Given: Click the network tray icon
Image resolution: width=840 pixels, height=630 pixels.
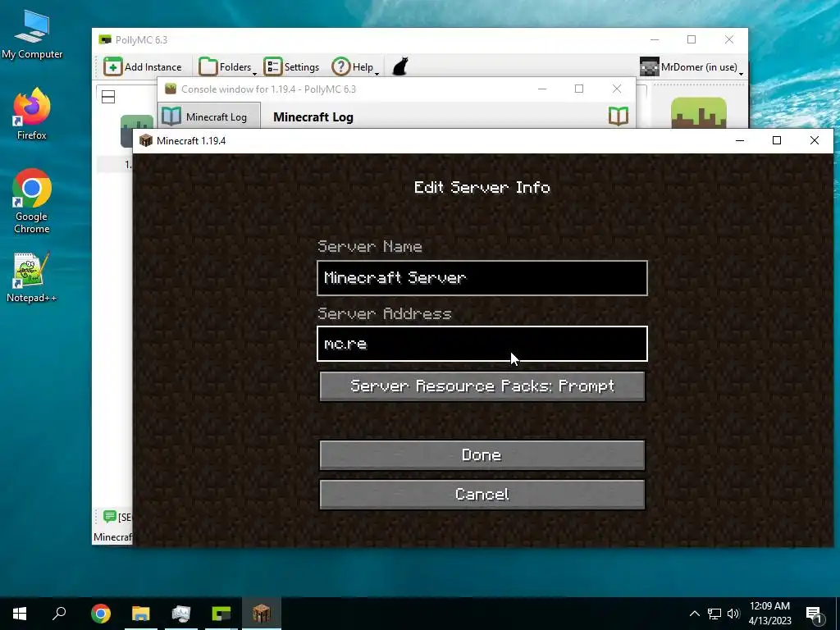Looking at the screenshot, I should [x=714, y=614].
